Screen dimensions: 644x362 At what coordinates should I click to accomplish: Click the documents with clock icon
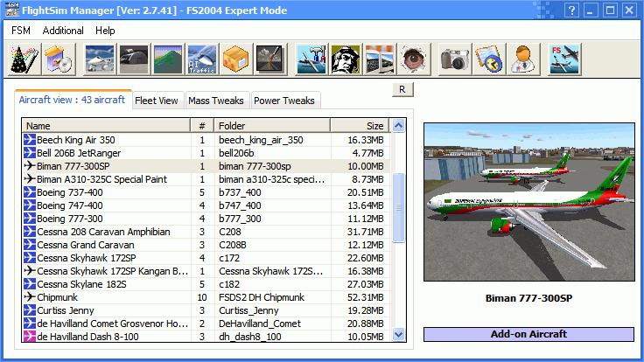click(x=489, y=59)
